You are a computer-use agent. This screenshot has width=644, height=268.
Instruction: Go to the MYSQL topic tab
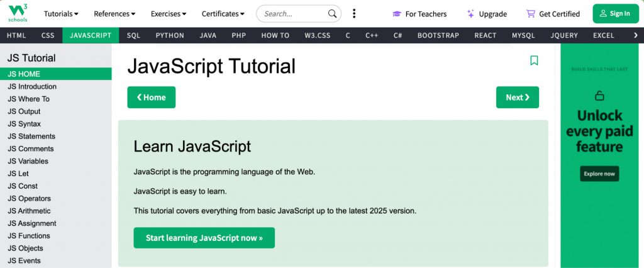tap(523, 35)
